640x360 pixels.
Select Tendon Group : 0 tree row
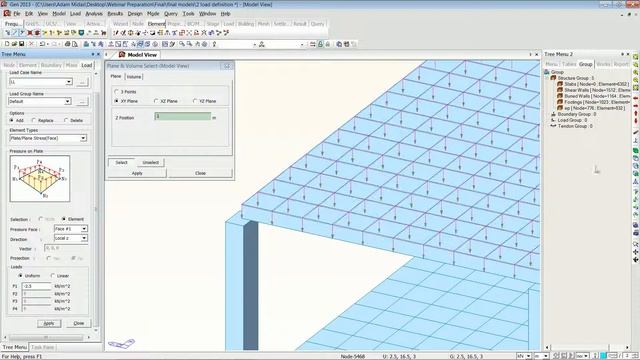click(575, 126)
